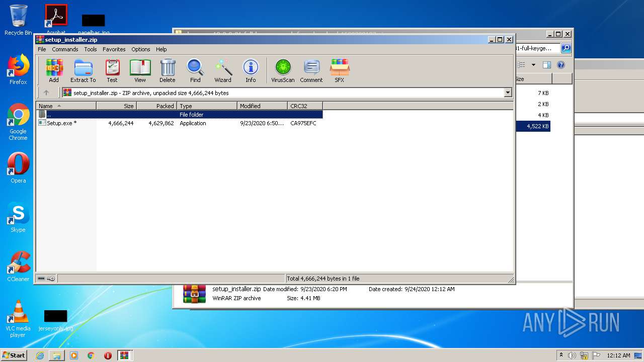Viewport: 644px width, 362px height.
Task: Select the VLC media player desktop icon
Action: pyautogui.click(x=18, y=319)
